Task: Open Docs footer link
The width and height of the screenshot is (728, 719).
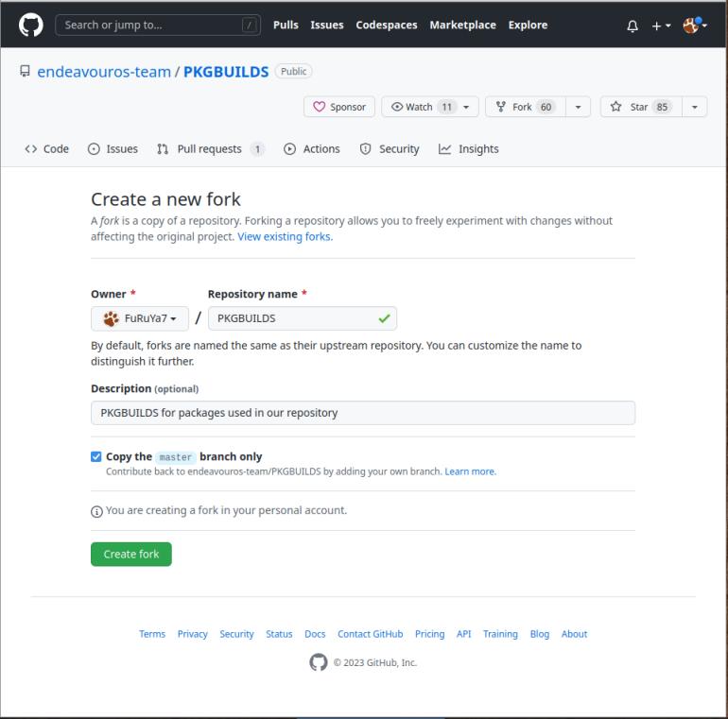Action: [x=315, y=634]
